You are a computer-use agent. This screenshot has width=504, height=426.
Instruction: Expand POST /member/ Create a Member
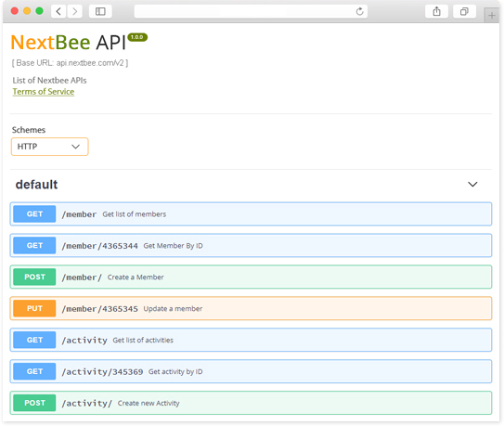click(x=251, y=278)
